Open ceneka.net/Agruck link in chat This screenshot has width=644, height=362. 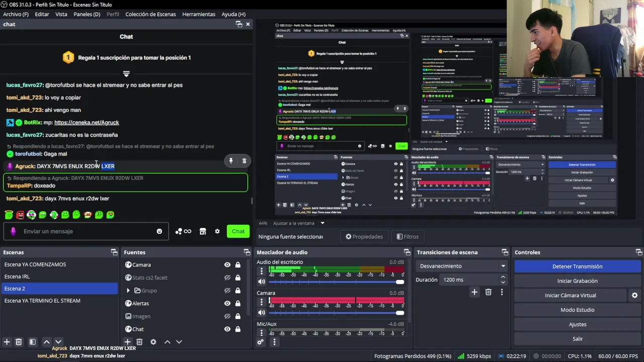87,122
